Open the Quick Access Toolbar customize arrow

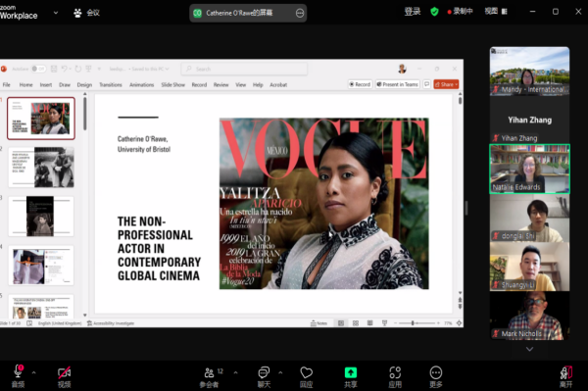99,69
